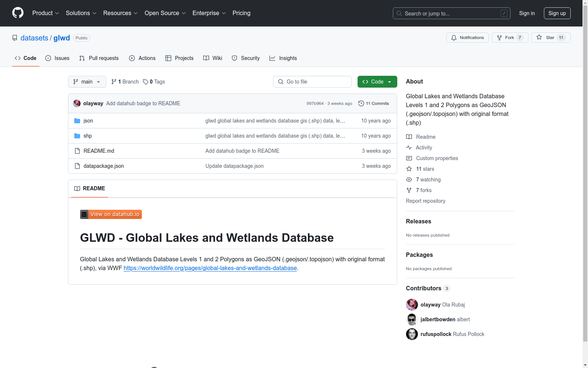Select the Readme book icon under About
The image size is (588, 368).
click(x=409, y=137)
